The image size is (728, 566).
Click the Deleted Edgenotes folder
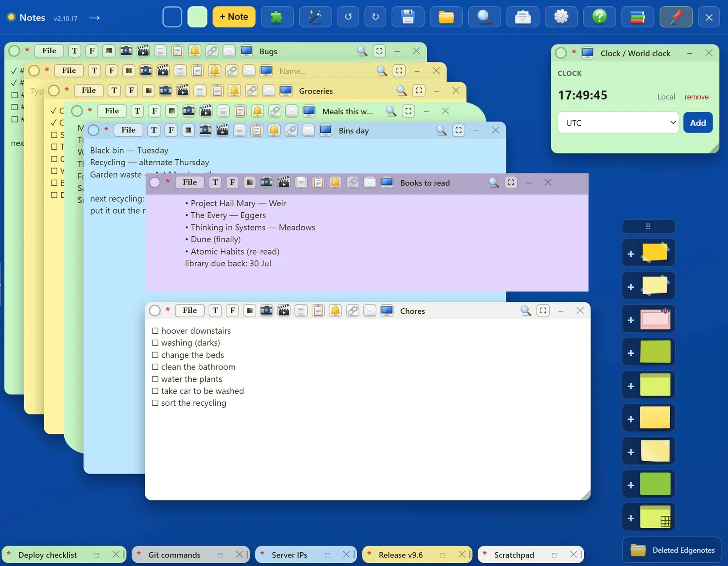pyautogui.click(x=672, y=550)
